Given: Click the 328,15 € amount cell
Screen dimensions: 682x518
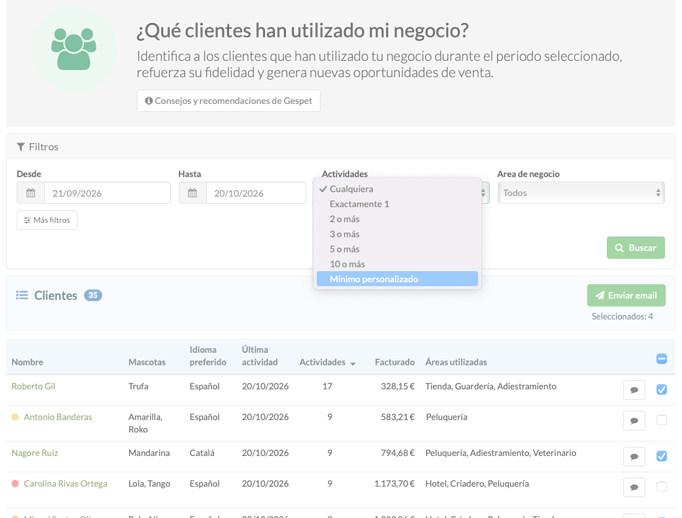Looking at the screenshot, I should pyautogui.click(x=398, y=386).
